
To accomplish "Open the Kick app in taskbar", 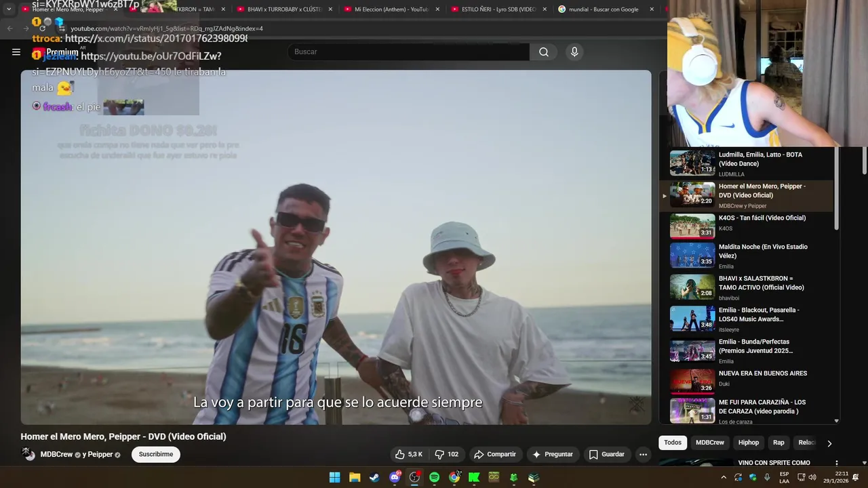I will pyautogui.click(x=474, y=477).
